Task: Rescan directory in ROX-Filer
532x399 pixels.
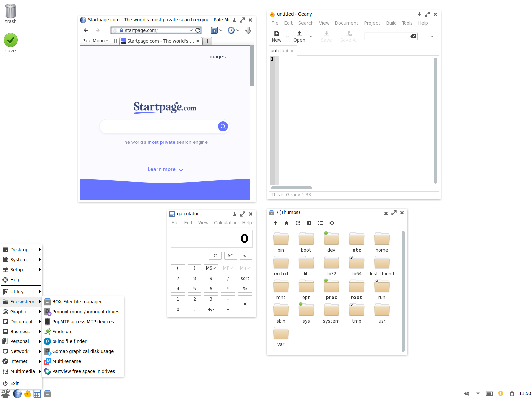Action: point(298,223)
